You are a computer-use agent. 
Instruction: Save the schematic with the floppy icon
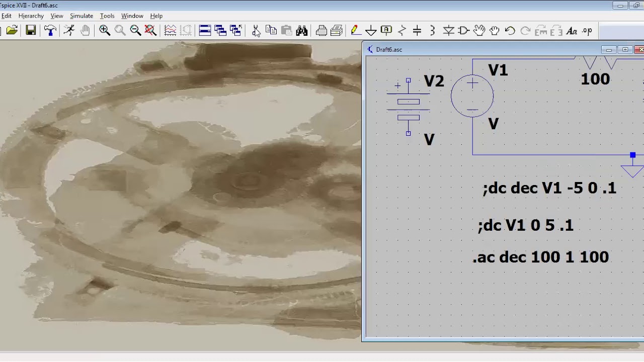click(x=31, y=31)
